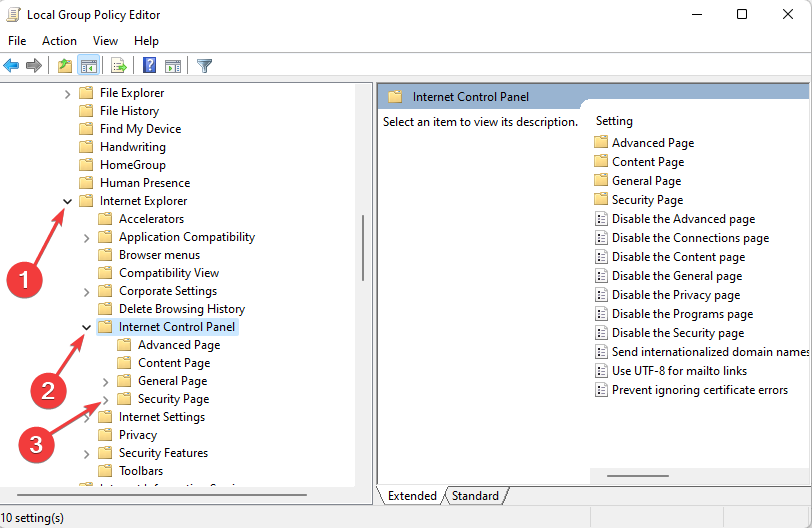Expand the Application Compatibility node
Viewport: 812px width, 528px height.
[86, 238]
